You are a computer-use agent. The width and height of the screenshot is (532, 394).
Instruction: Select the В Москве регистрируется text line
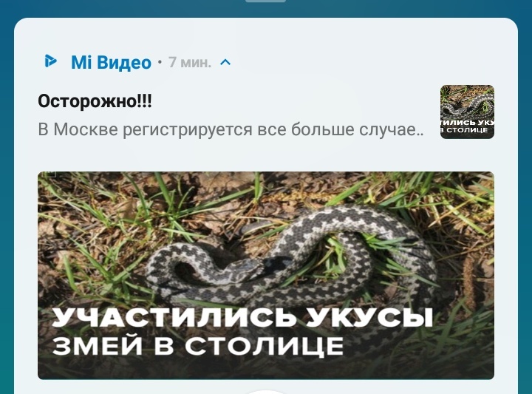point(231,129)
